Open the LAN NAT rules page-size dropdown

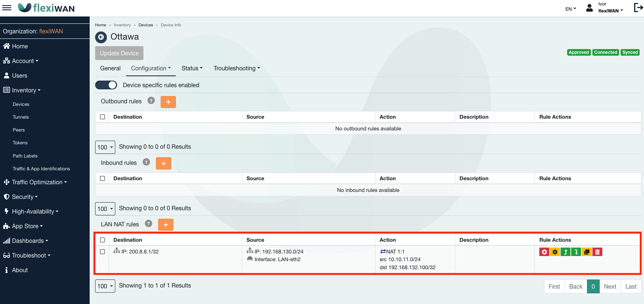pos(105,286)
